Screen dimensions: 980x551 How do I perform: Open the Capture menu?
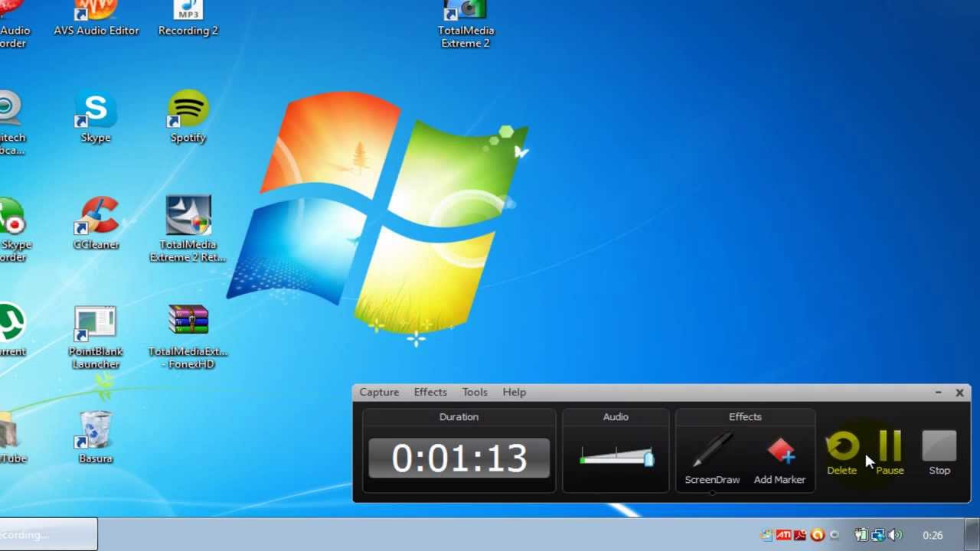(x=379, y=392)
